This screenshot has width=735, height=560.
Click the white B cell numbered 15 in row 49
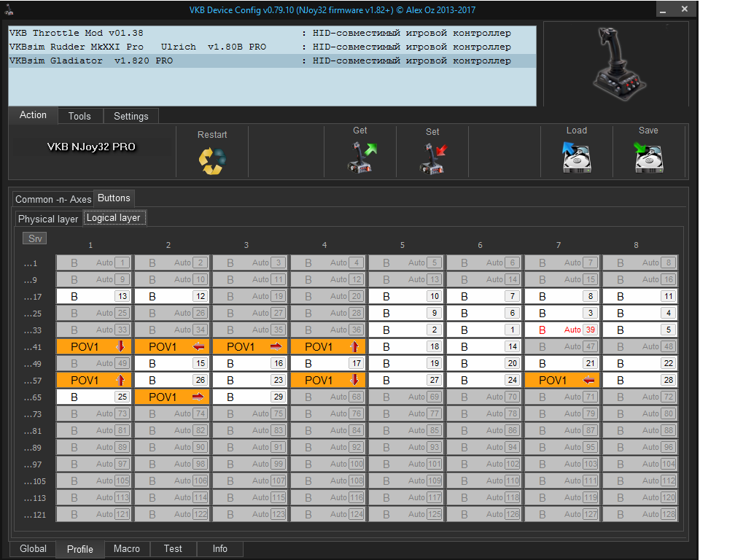pos(172,363)
